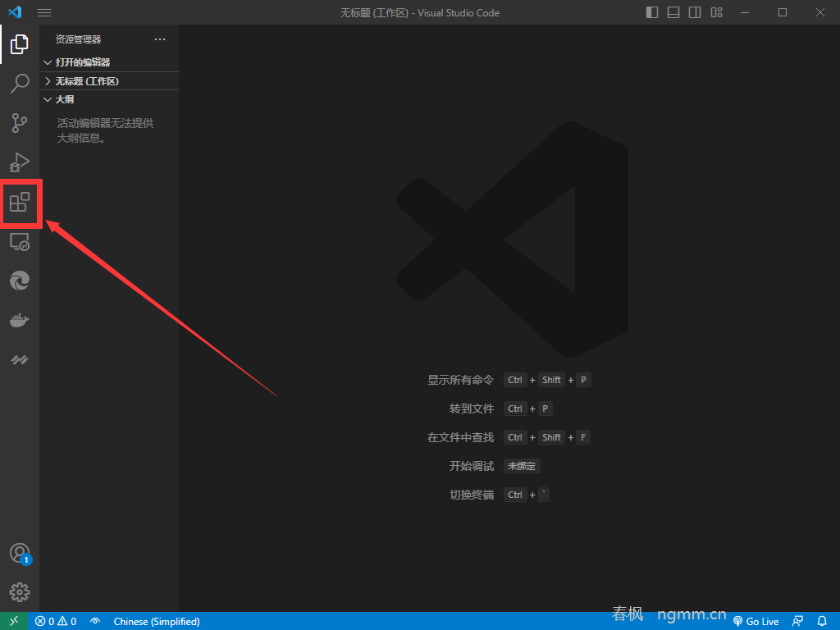Open the Extensions view
The height and width of the screenshot is (630, 840).
(20, 203)
